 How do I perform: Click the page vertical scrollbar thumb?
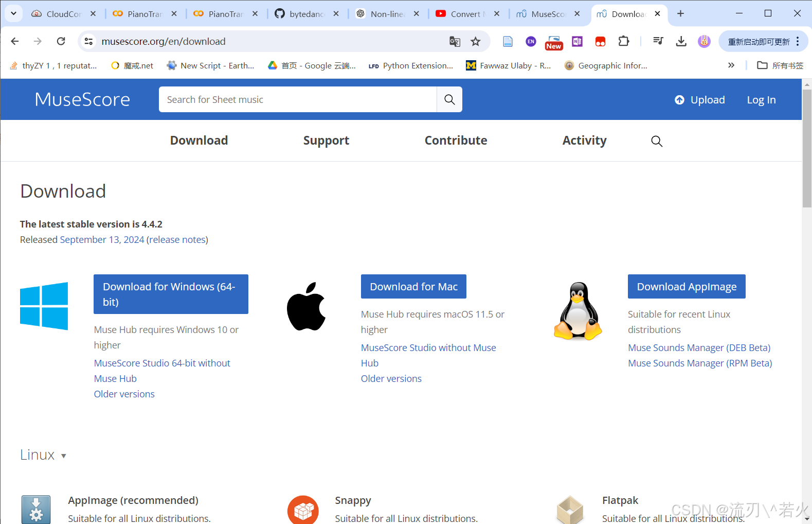point(807,148)
